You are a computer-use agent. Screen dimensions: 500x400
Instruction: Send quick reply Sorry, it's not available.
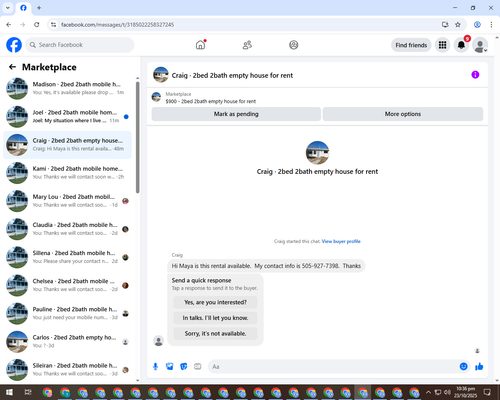tap(215, 334)
